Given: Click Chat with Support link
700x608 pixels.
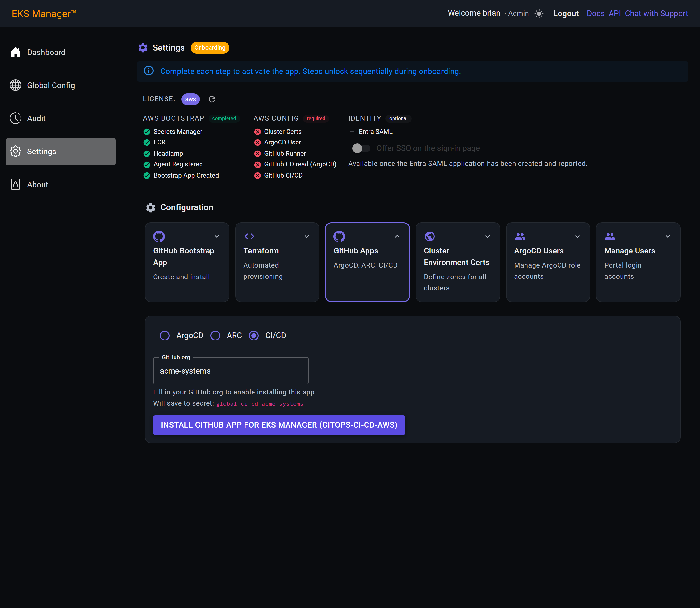Looking at the screenshot, I should click(x=656, y=14).
